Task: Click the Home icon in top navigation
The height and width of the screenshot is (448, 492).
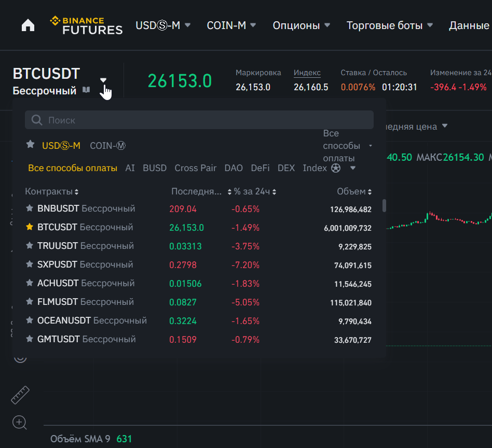Action: 28,25
